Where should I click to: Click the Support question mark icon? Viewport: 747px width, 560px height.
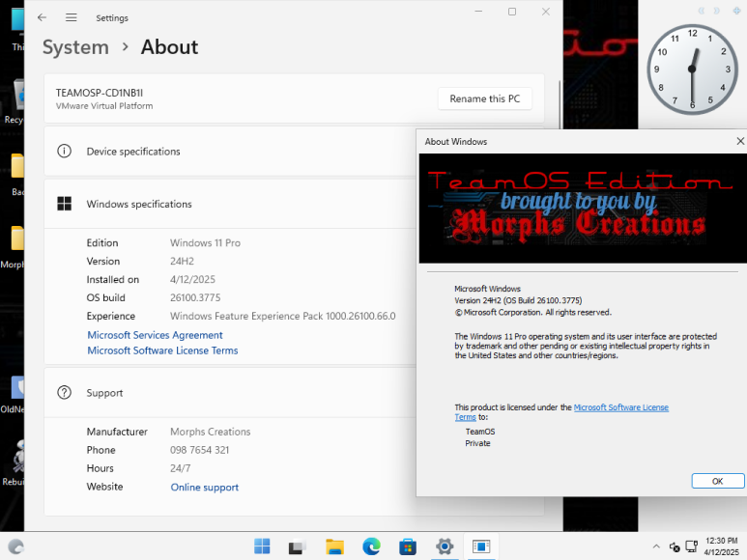click(65, 393)
